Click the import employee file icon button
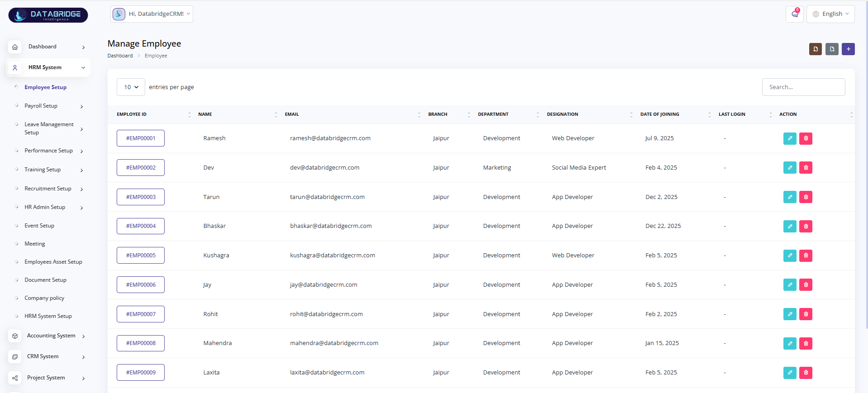The width and height of the screenshot is (868, 393). click(816, 49)
